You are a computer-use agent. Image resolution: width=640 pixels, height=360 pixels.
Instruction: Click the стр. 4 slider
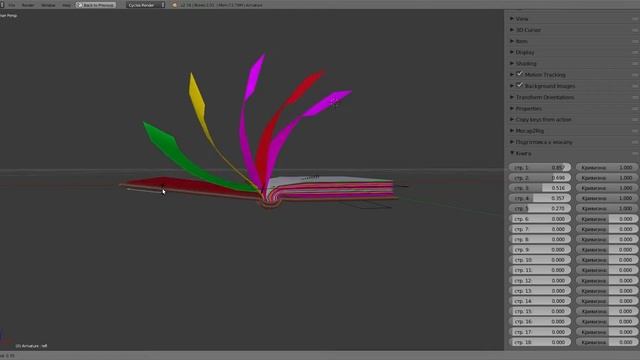(x=540, y=198)
